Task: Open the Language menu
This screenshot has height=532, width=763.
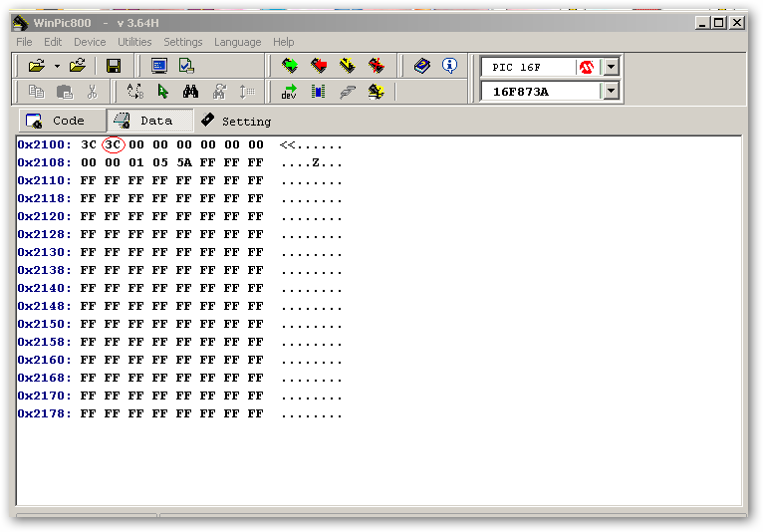Action: point(237,42)
